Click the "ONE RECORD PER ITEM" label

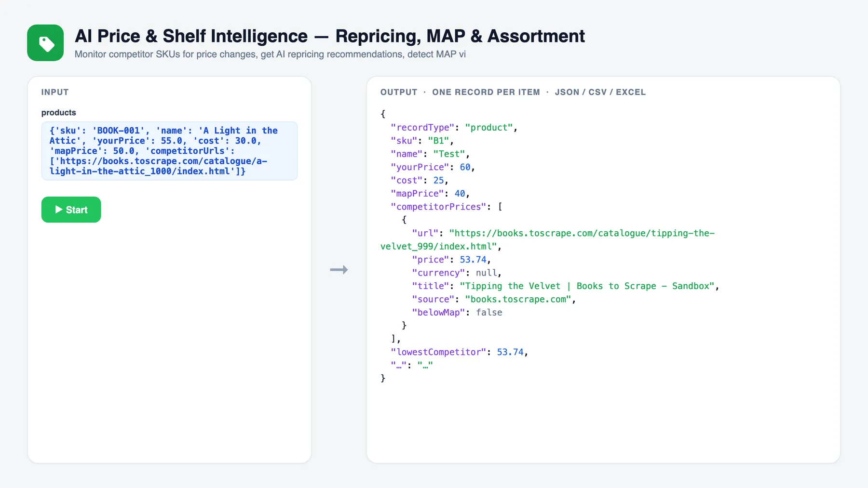pyautogui.click(x=486, y=92)
